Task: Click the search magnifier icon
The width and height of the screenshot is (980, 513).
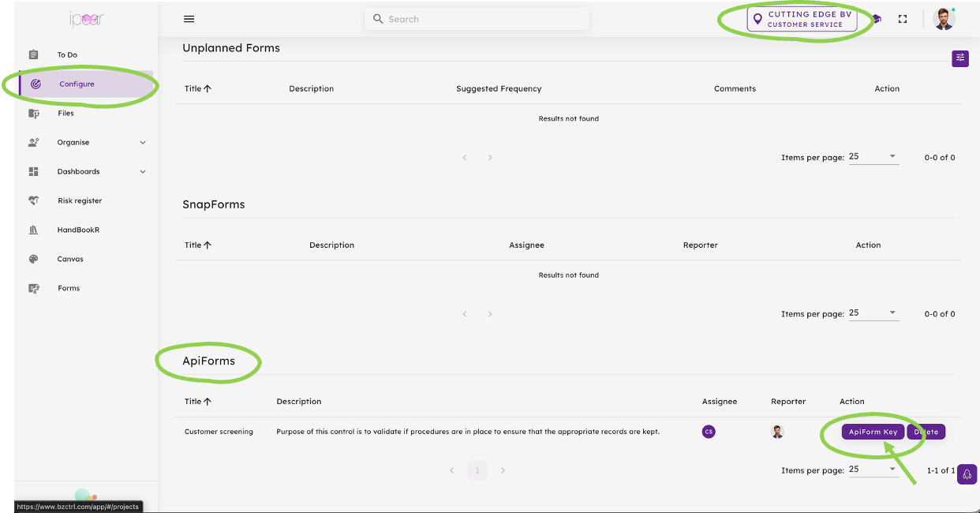Action: pyautogui.click(x=378, y=19)
